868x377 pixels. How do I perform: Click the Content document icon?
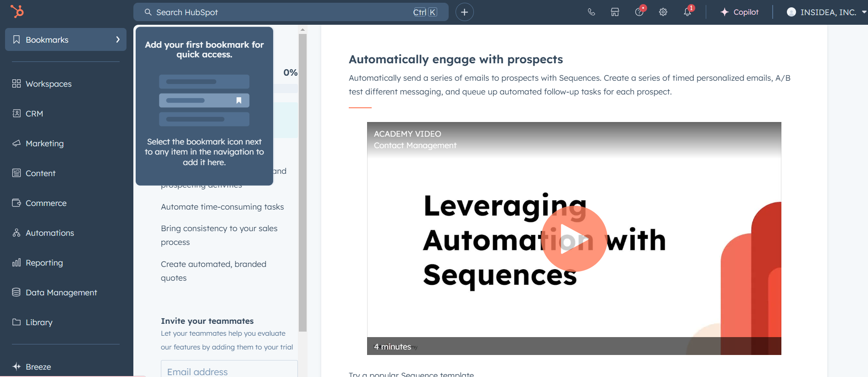pyautogui.click(x=16, y=173)
